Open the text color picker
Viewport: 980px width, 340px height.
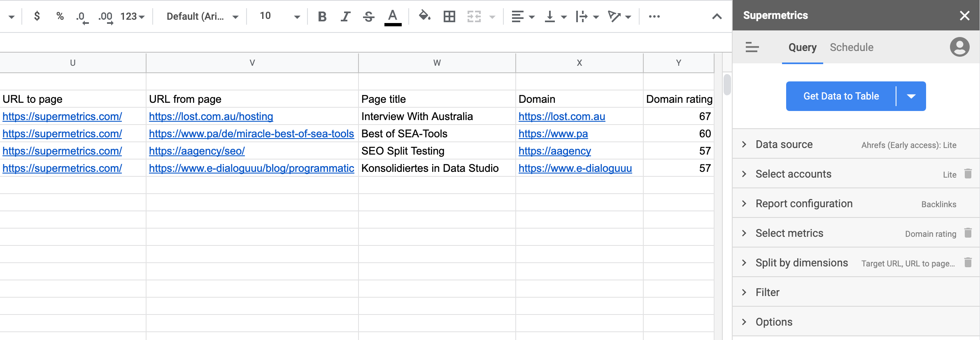click(x=393, y=17)
